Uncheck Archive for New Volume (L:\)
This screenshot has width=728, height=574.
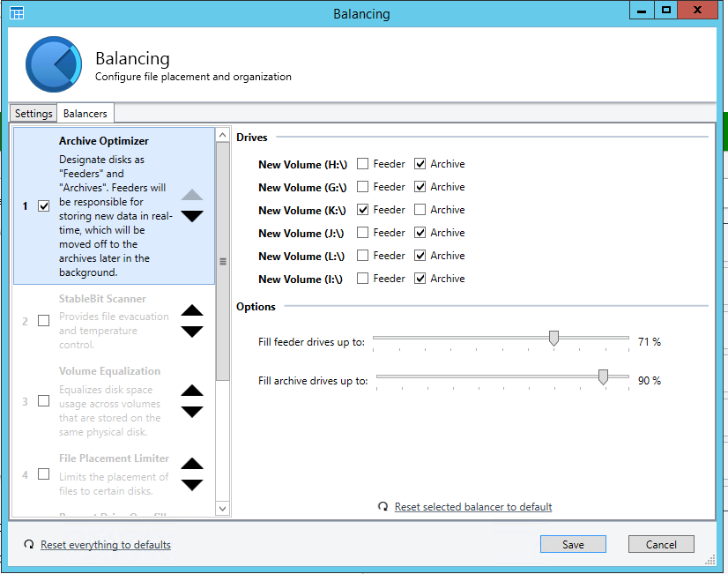pos(420,255)
